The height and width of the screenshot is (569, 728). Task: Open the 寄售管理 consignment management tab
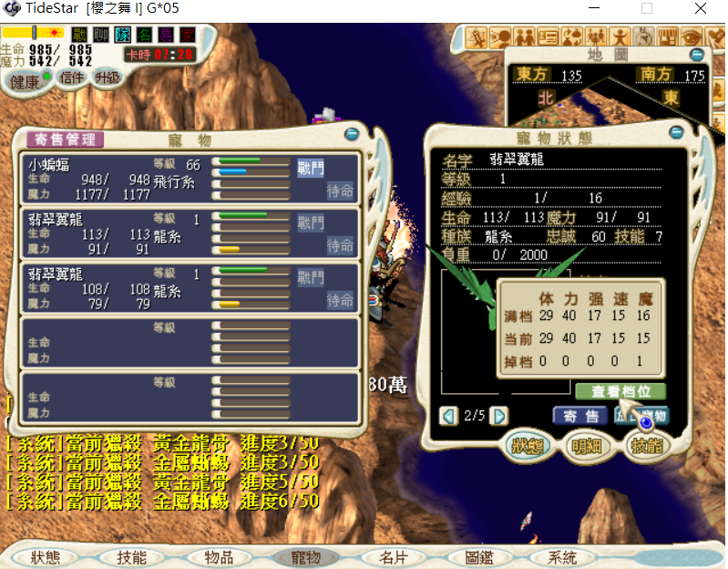[x=65, y=139]
